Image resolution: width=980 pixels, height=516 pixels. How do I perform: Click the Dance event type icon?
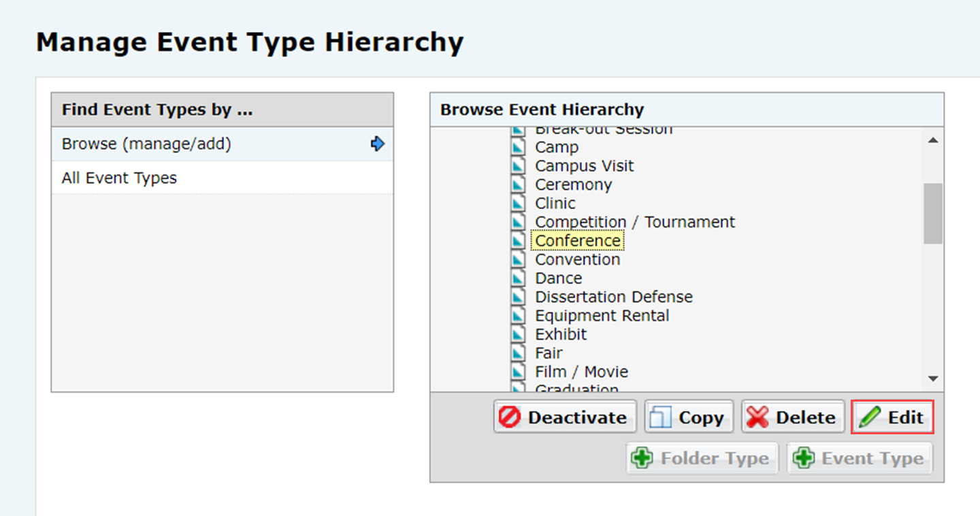(x=519, y=278)
